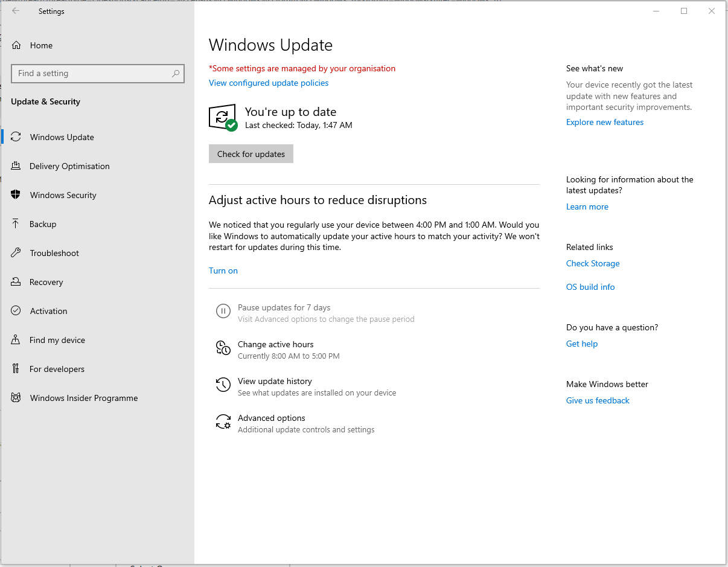Viewport: 728px width, 567px height.
Task: Click the clock icon for Change active hours
Action: point(223,348)
